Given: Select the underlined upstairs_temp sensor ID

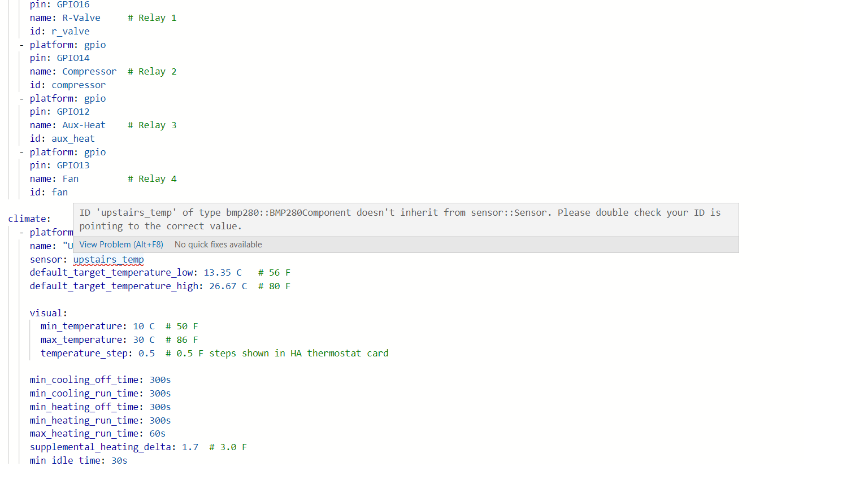Looking at the screenshot, I should (x=108, y=259).
